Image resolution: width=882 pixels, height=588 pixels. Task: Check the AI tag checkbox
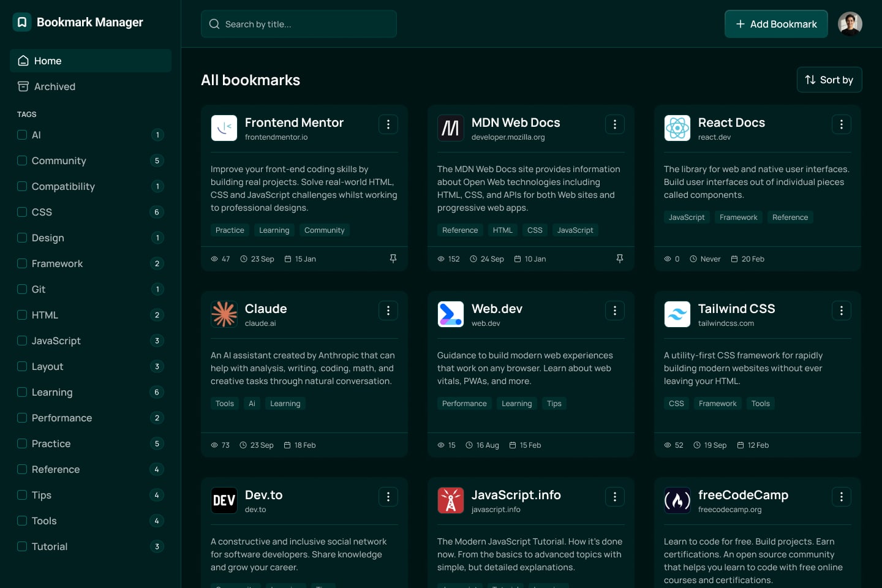point(22,135)
